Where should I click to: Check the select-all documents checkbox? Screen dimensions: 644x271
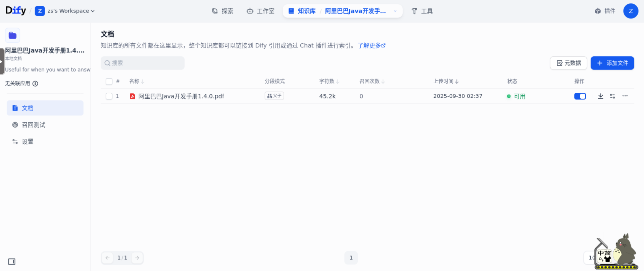(109, 82)
